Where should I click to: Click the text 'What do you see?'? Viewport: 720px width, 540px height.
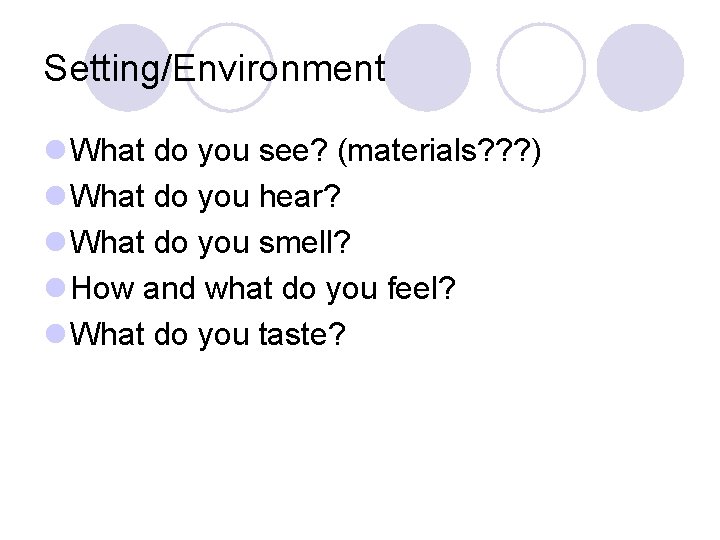201,152
